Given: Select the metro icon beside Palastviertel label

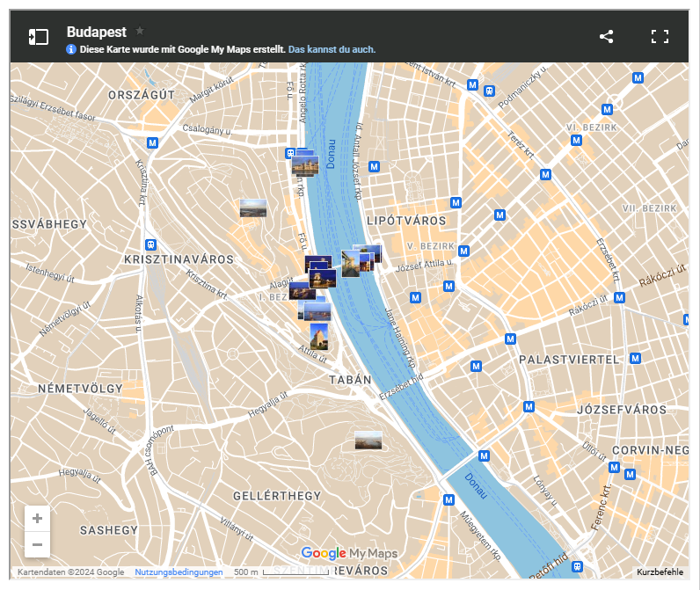Looking at the screenshot, I should [x=637, y=359].
